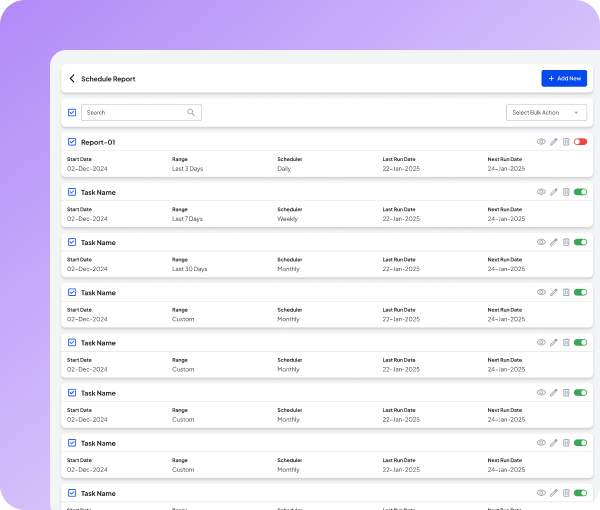Image resolution: width=600 pixels, height=510 pixels.
Task: Click the 'Last 30 Days' range value
Action: tap(189, 269)
